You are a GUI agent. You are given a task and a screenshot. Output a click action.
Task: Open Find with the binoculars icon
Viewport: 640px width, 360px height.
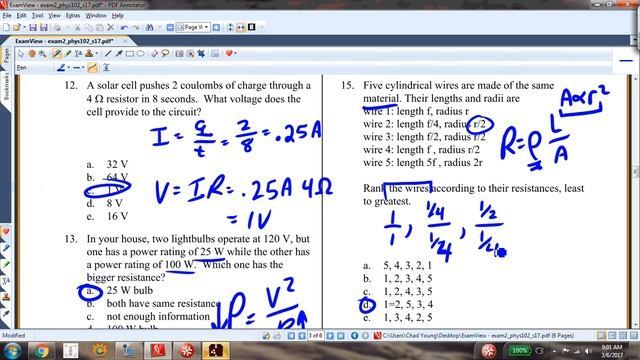click(x=149, y=27)
